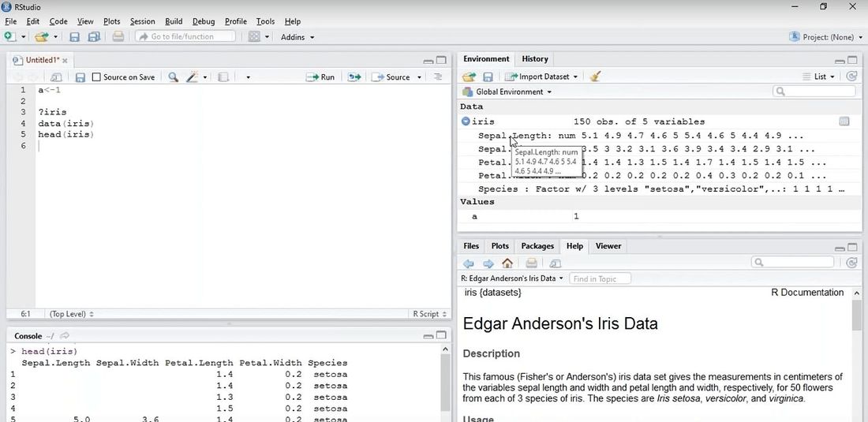The image size is (868, 422).
Task: Click the Find in Topic field
Action: click(x=600, y=278)
